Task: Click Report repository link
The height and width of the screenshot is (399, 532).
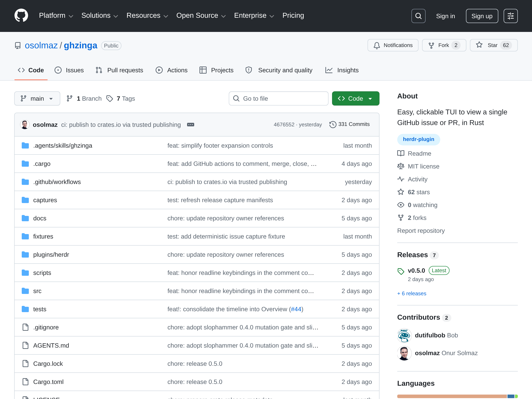Action: 421,231
